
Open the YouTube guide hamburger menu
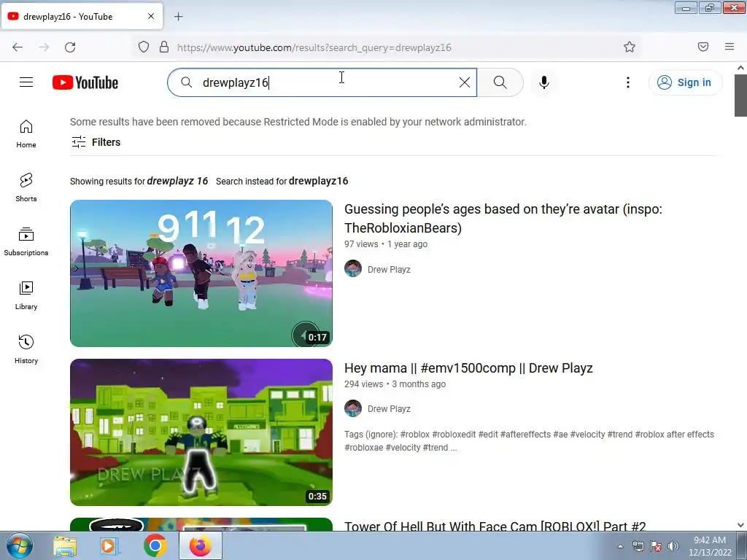tap(26, 82)
